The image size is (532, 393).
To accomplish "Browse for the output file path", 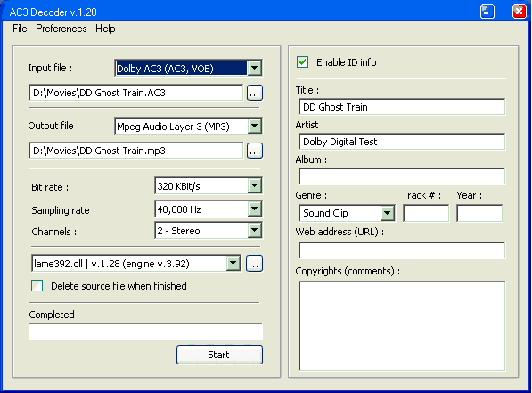I will (255, 151).
